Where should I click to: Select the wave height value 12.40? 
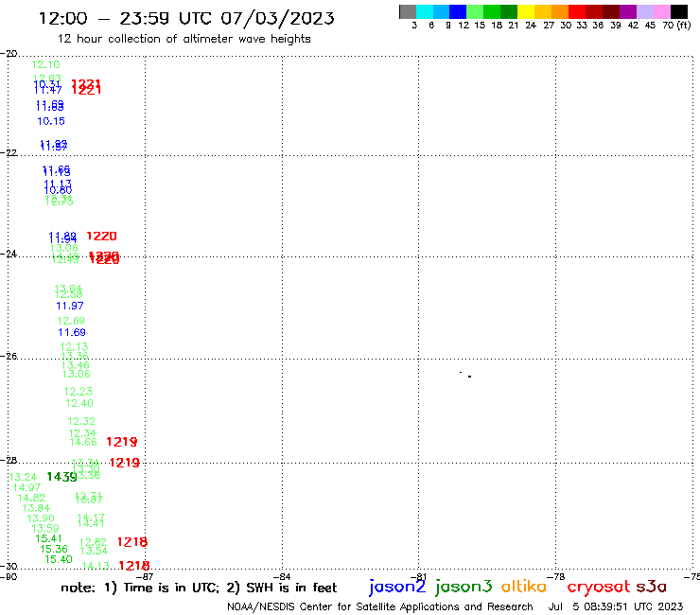pyautogui.click(x=79, y=403)
